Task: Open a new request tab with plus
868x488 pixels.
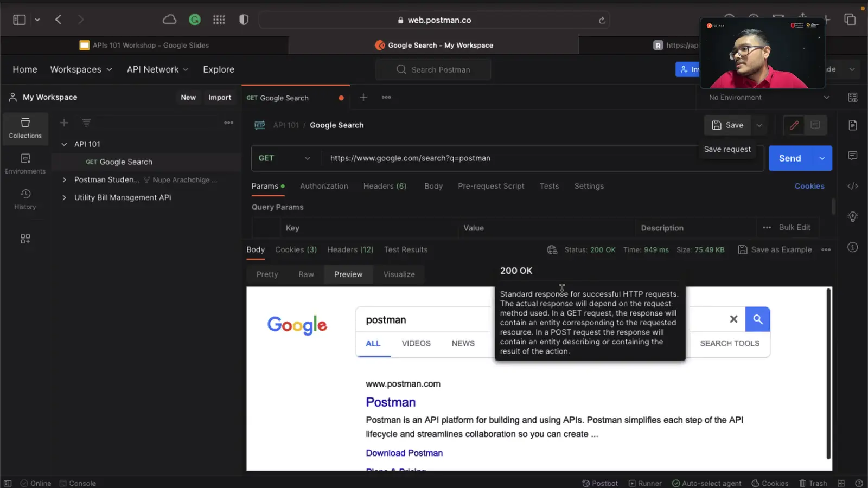Action: tap(363, 97)
